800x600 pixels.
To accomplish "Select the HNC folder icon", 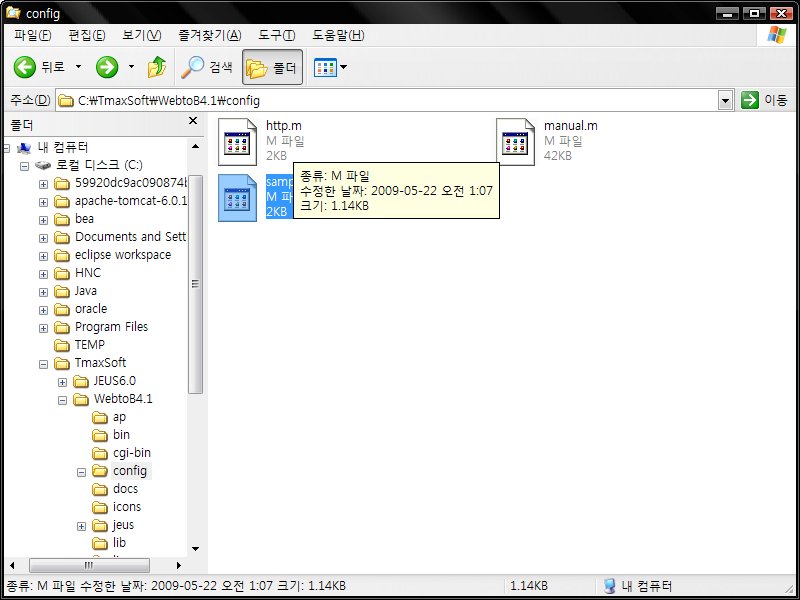I will [x=62, y=273].
